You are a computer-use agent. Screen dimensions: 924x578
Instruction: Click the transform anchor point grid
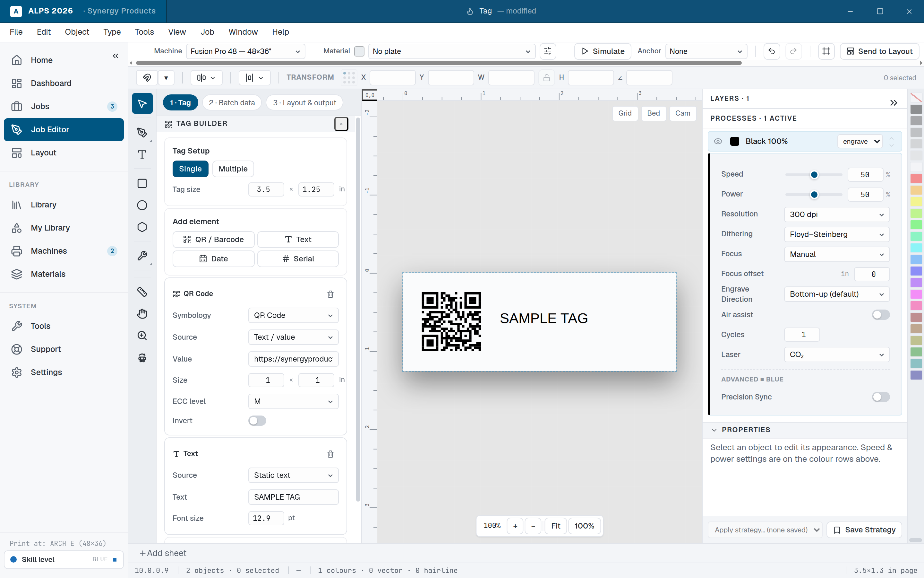pos(349,78)
